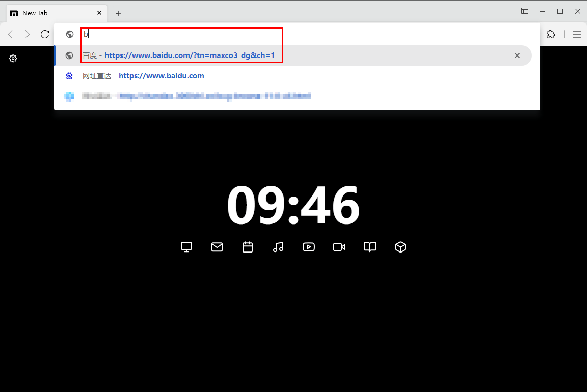Open the extensions puzzle icon
This screenshot has height=392, width=587.
pyautogui.click(x=551, y=34)
